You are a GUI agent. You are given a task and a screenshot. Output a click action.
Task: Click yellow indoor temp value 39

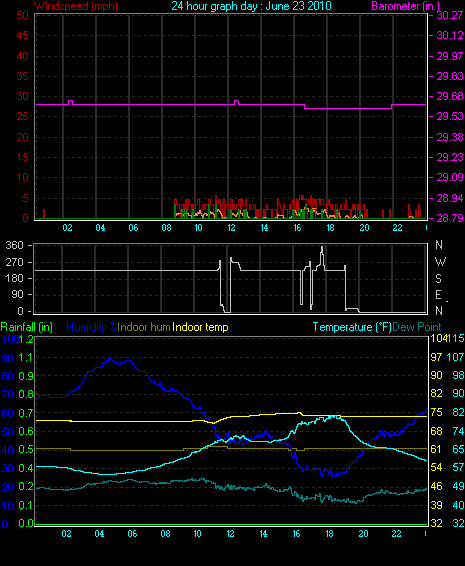coord(436,505)
